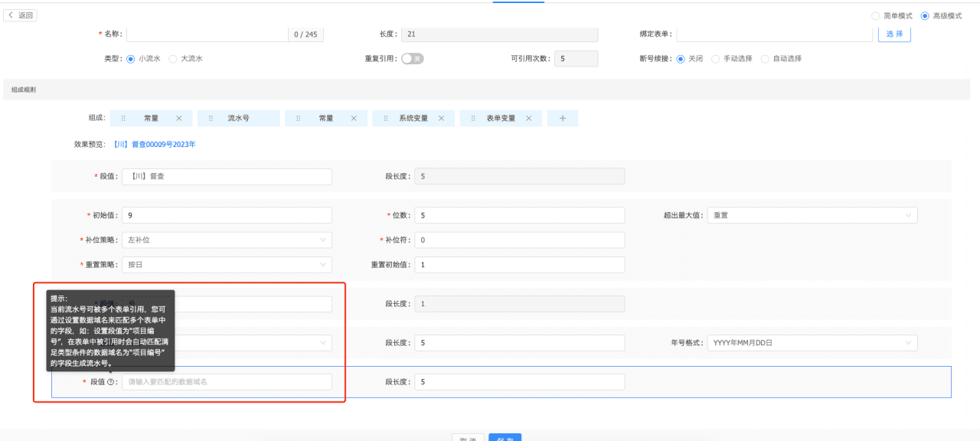Image resolution: width=980 pixels, height=441 pixels.
Task: Click 段长度 field in 年号格式 row
Action: (520, 343)
